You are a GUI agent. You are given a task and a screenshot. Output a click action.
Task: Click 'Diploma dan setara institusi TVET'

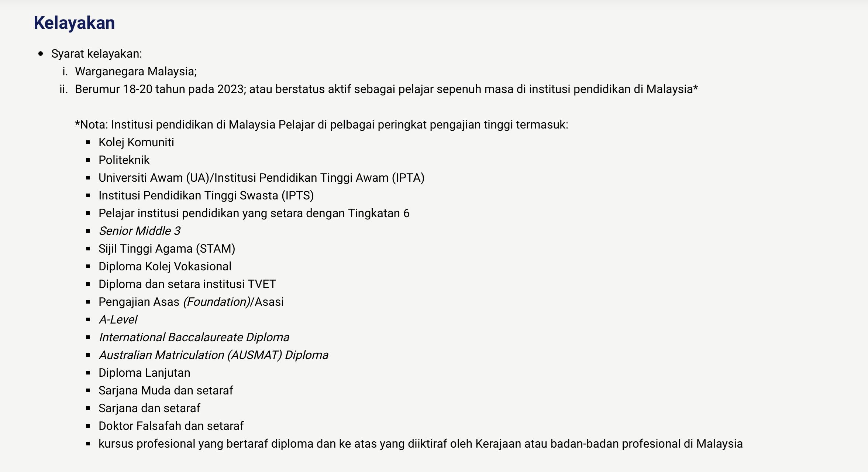click(x=187, y=284)
